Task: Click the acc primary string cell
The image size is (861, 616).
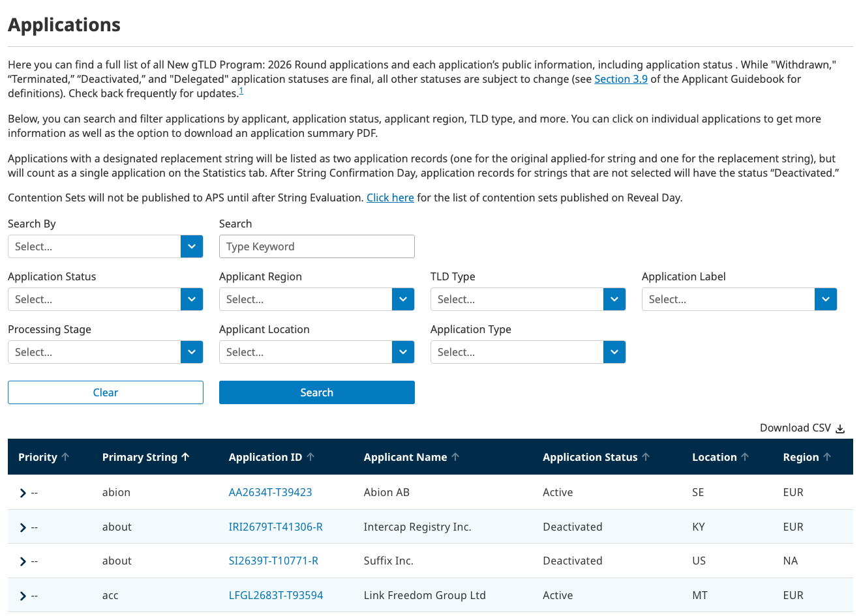Action: (110, 595)
